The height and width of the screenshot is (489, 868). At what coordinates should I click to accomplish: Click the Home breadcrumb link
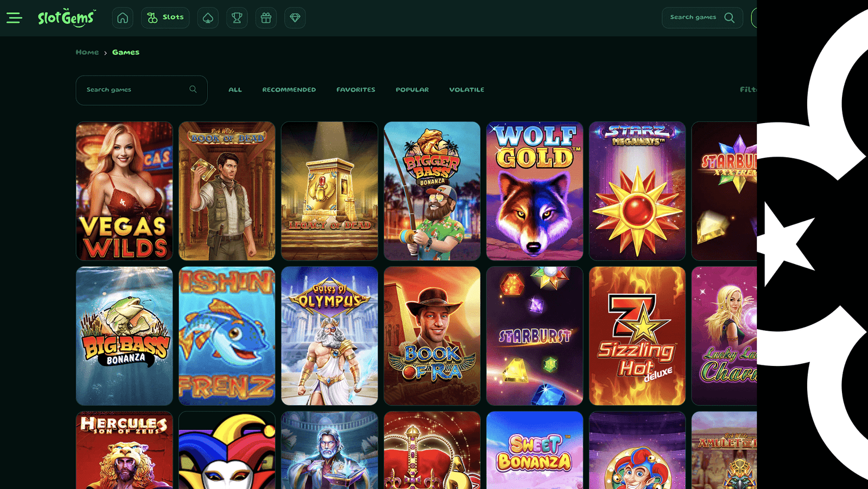pos(87,53)
